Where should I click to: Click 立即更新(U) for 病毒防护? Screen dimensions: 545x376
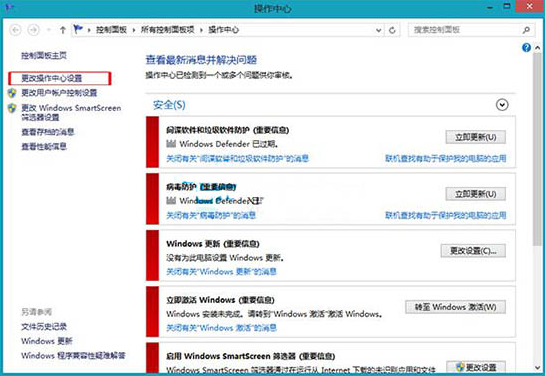475,194
